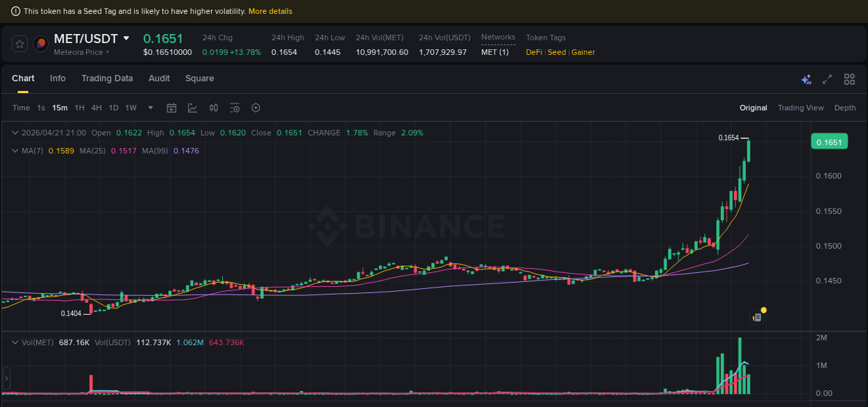Open the widgets grid icon
Viewport: 868px width, 407px height.
(x=849, y=79)
